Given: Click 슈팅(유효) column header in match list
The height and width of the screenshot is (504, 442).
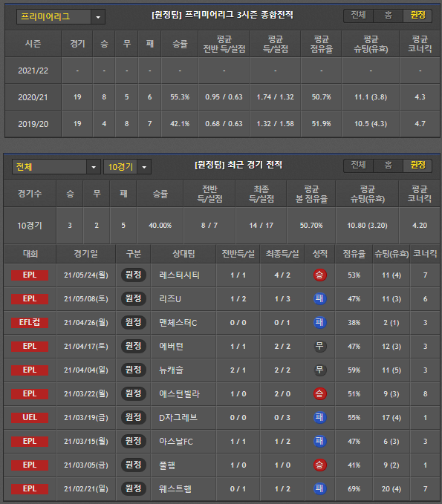Looking at the screenshot, I should [x=391, y=254].
